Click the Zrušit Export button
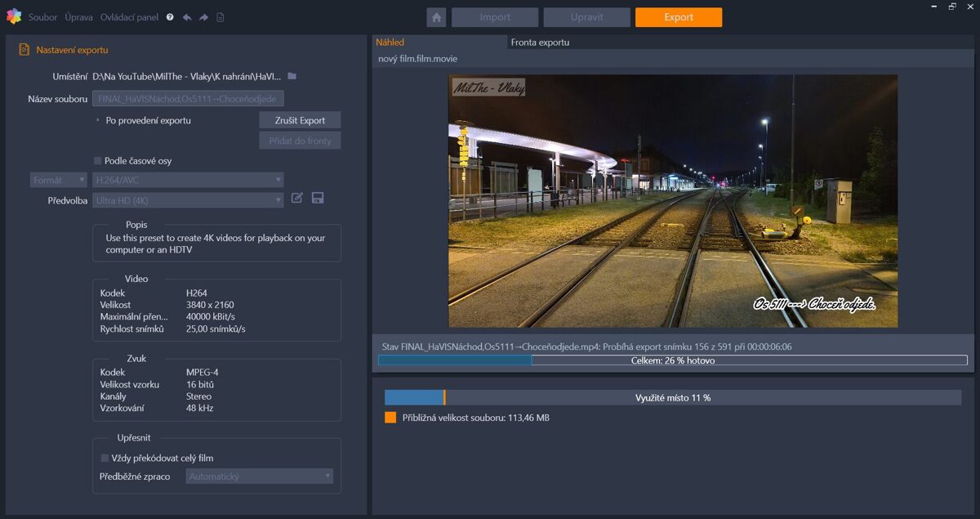This screenshot has height=519, width=980. 300,120
